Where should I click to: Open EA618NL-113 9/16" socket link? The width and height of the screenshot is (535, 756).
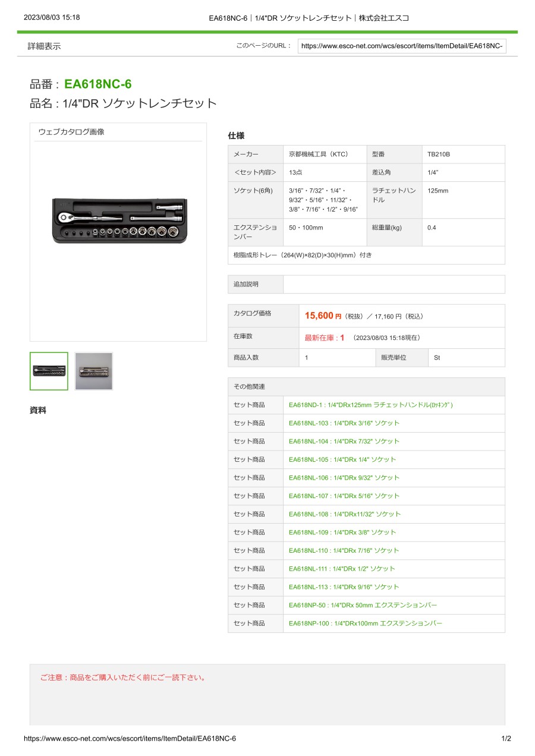(x=344, y=587)
